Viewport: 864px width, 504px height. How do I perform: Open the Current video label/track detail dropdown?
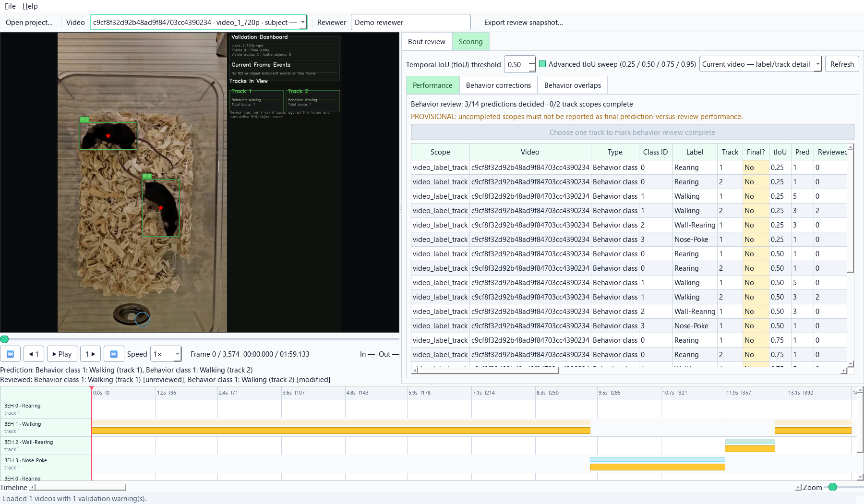(760, 64)
